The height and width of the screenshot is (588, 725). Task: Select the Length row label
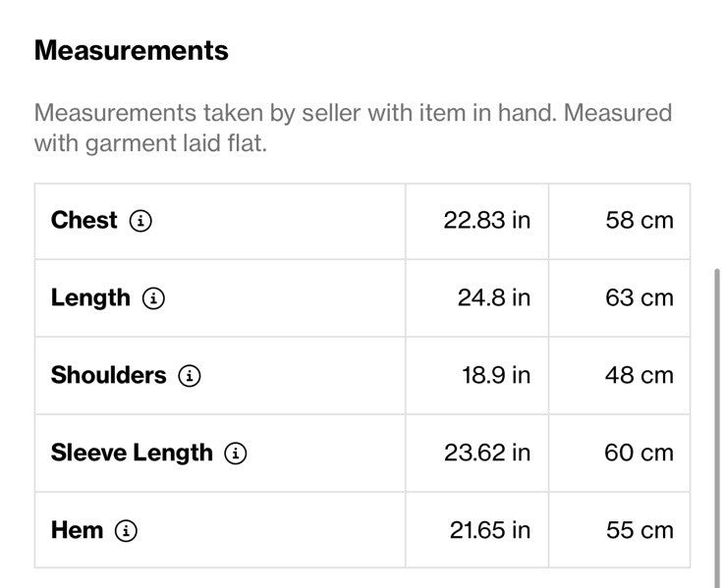(x=90, y=297)
